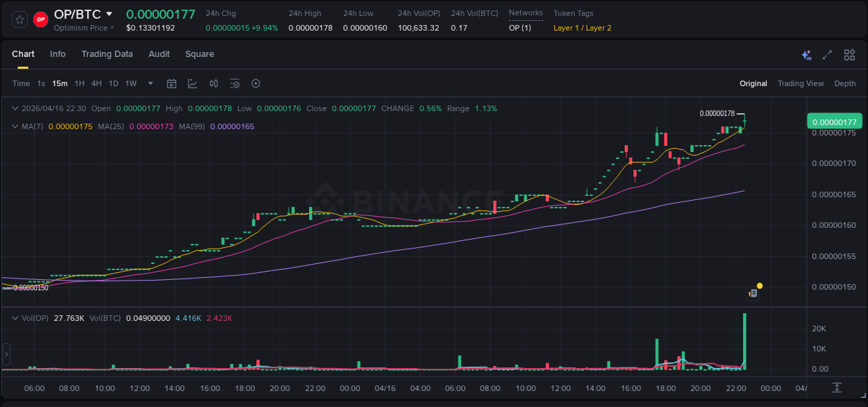This screenshot has height=407, width=868.
Task: Open the Square tab
Action: pyautogui.click(x=199, y=54)
